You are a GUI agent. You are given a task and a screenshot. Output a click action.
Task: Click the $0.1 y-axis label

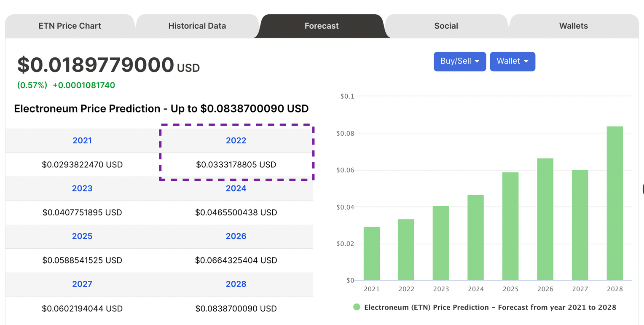[x=347, y=97]
